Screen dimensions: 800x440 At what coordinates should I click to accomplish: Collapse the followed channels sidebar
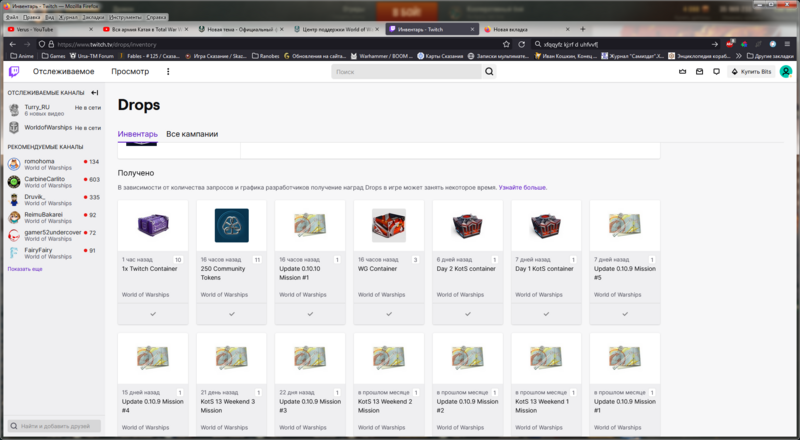(94, 93)
